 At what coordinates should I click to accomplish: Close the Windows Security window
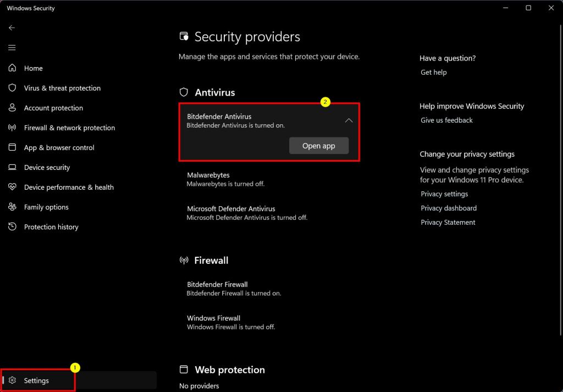tap(551, 8)
